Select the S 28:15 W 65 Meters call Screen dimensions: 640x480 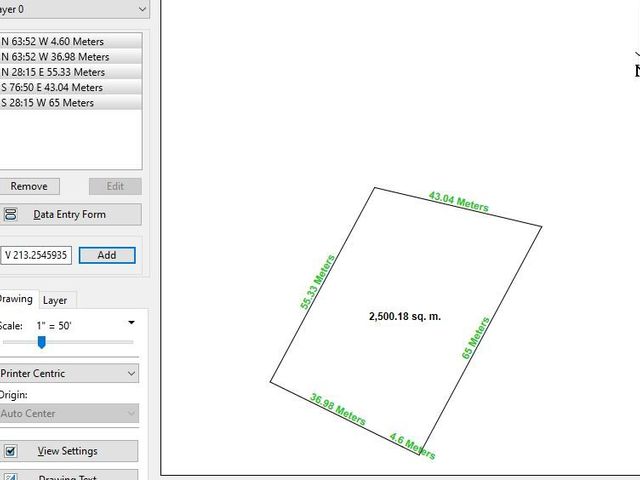(71, 103)
